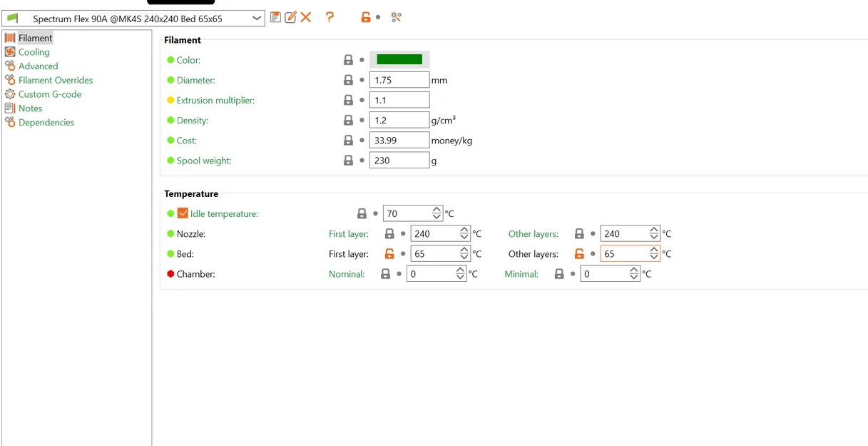Image resolution: width=868 pixels, height=446 pixels.
Task: Click the Density field showing 1.2
Action: (399, 120)
